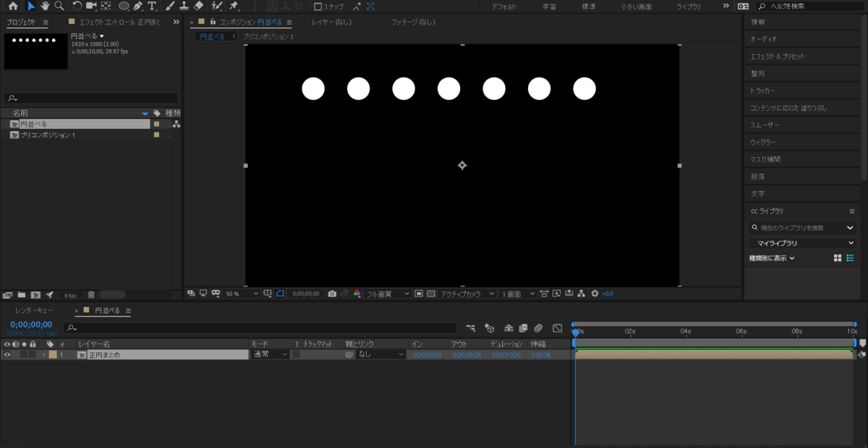
Task: Expand workspace overflow chevron next to ライブラリ
Action: [x=726, y=6]
